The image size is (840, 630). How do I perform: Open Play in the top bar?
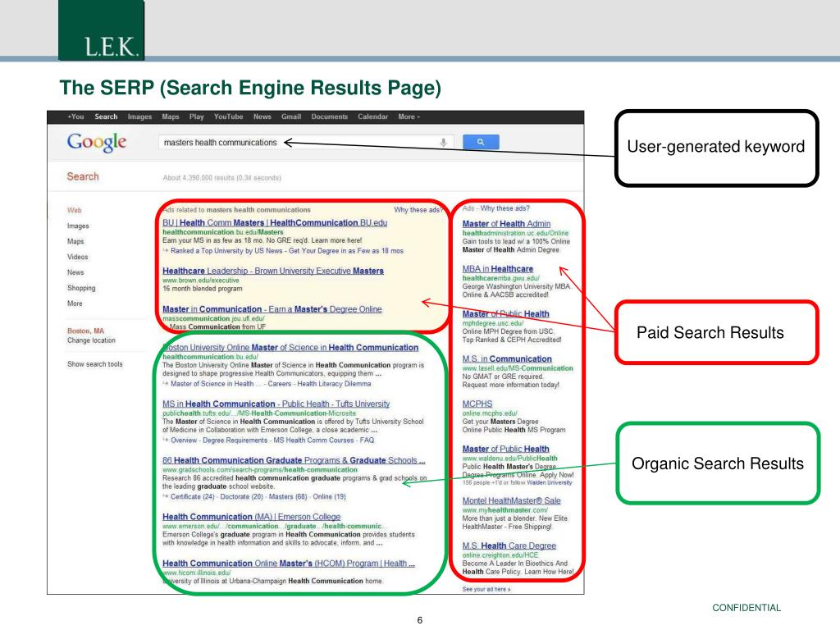197,116
